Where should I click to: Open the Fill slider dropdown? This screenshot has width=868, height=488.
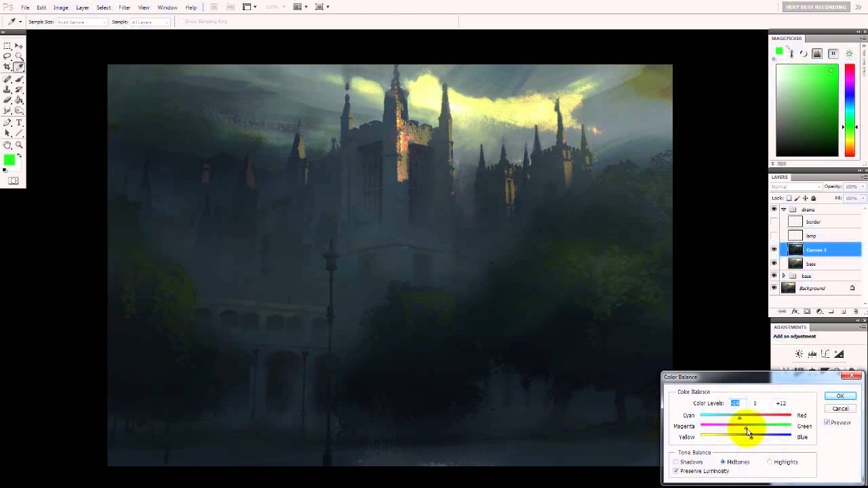click(x=863, y=198)
